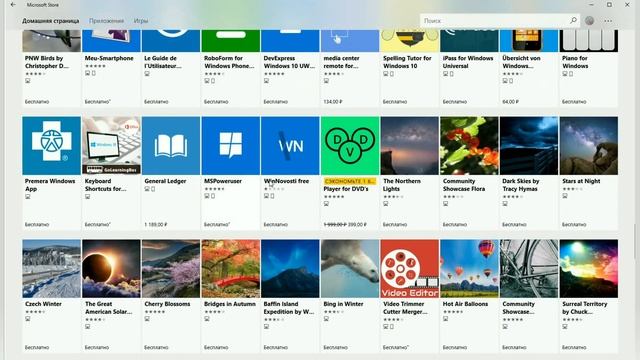Switch to the Приложения tab
The image size is (640, 360).
click(107, 20)
